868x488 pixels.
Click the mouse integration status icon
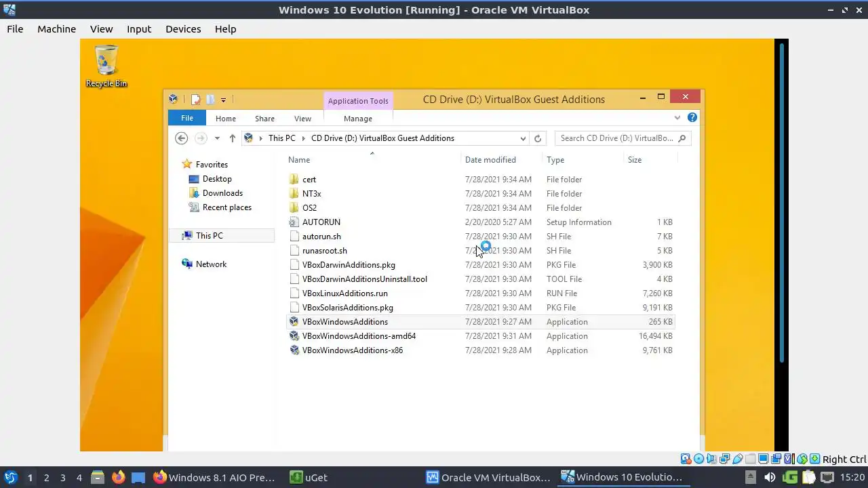click(802, 459)
